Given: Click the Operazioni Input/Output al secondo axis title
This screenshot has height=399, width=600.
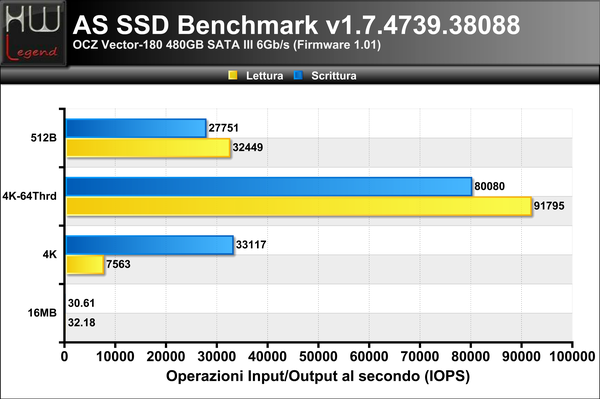Looking at the screenshot, I should (x=318, y=376).
